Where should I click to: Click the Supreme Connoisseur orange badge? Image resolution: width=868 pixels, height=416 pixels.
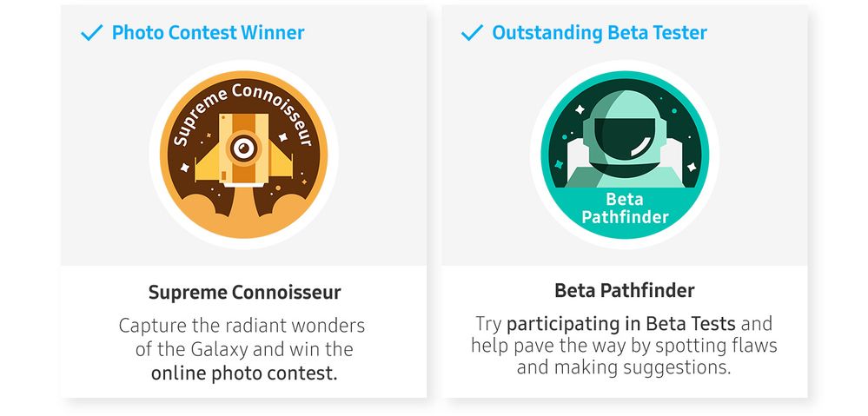pyautogui.click(x=243, y=155)
